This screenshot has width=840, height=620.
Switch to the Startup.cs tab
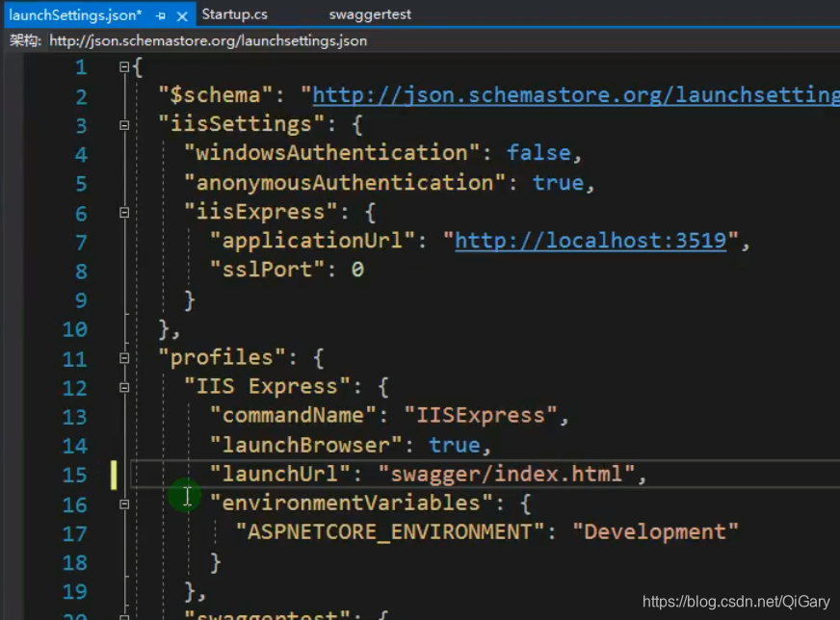pos(235,14)
